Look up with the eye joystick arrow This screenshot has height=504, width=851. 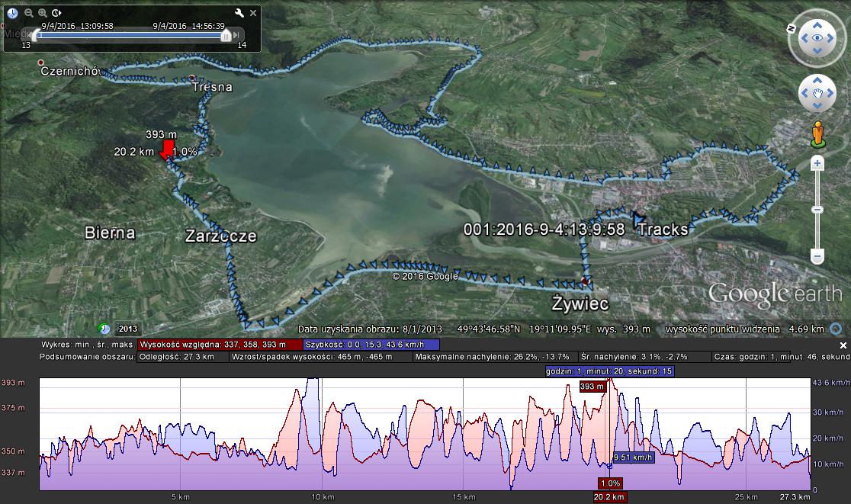(x=817, y=22)
